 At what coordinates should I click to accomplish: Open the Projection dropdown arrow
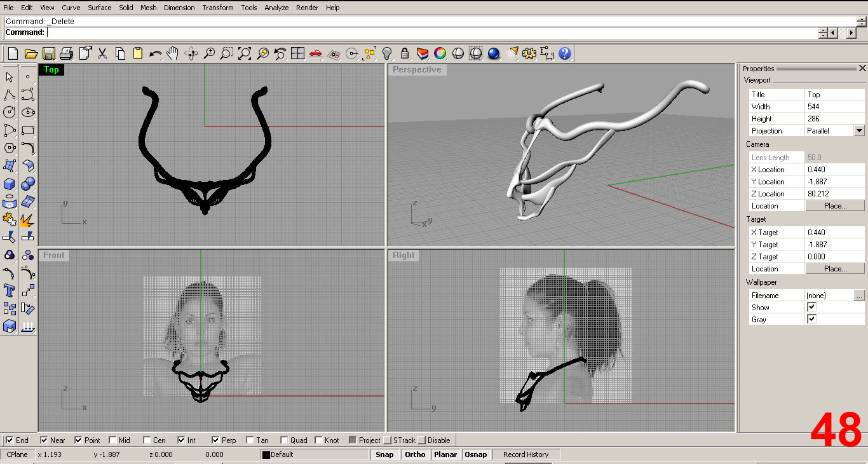(x=859, y=130)
